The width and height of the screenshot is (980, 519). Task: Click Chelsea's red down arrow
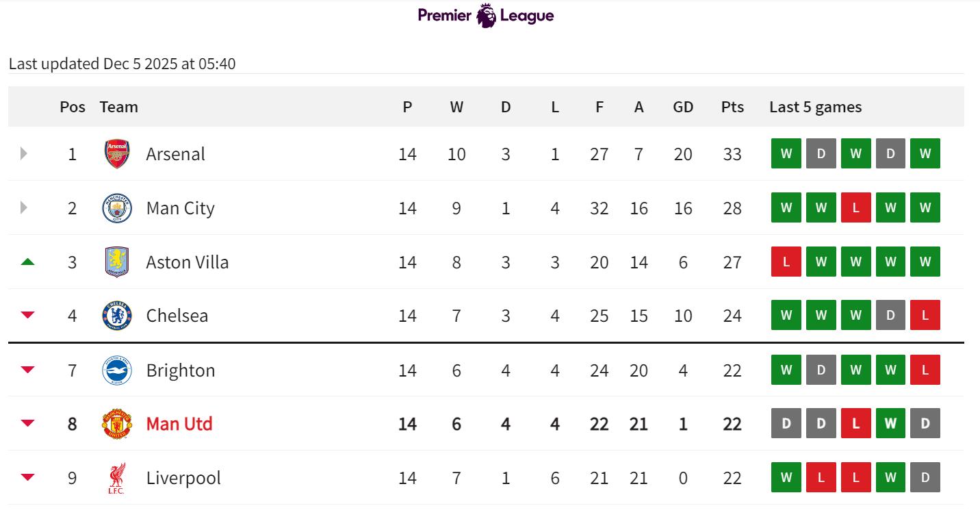click(x=27, y=315)
